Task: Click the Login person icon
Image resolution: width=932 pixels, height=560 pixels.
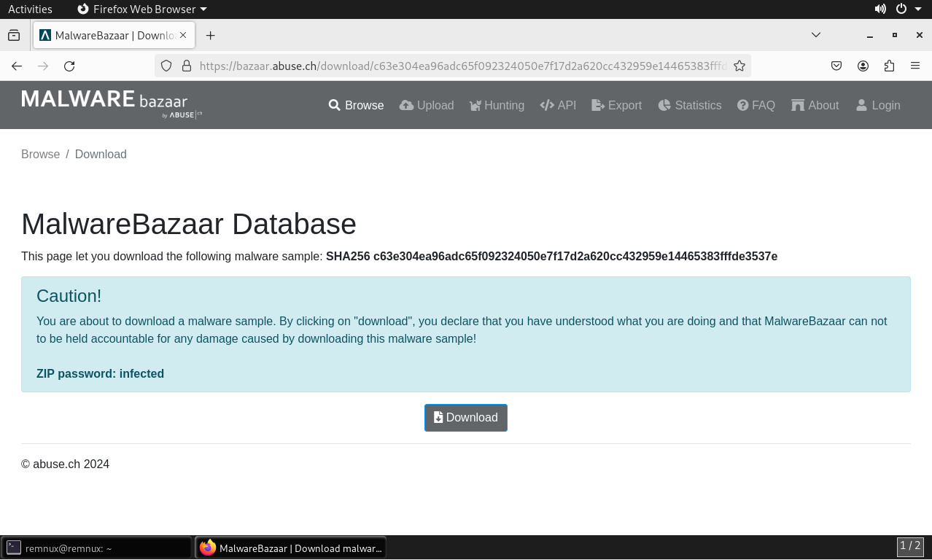Action: (x=862, y=105)
